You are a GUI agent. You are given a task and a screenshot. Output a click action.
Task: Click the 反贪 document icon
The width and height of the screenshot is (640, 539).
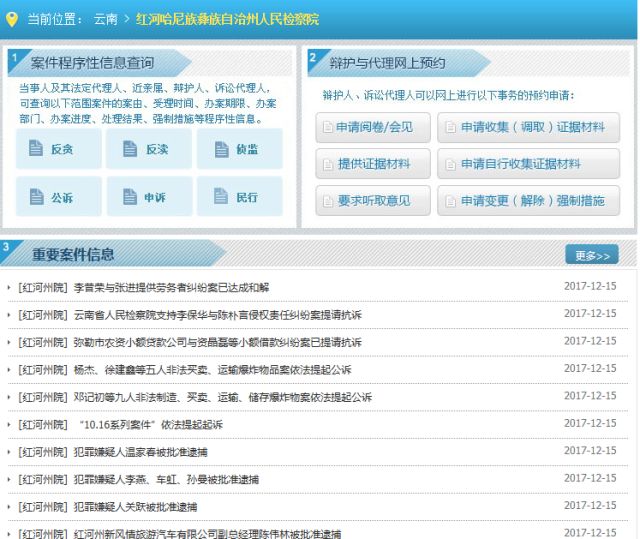(x=36, y=148)
